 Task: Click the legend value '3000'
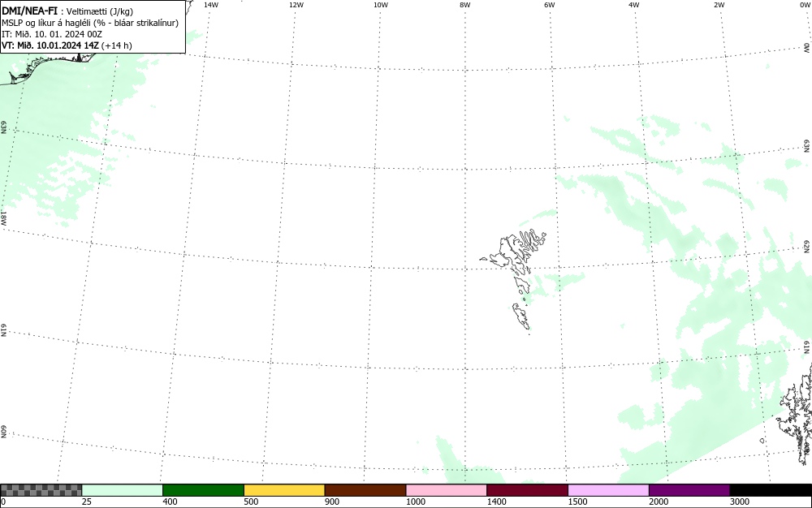click(x=740, y=502)
